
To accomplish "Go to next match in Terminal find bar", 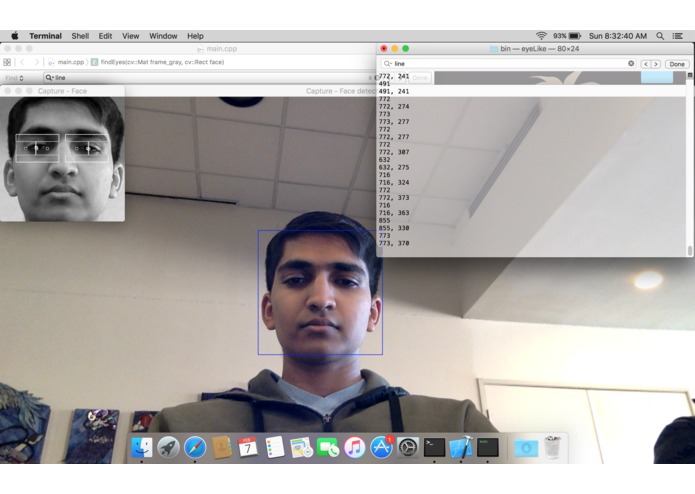I will (x=656, y=64).
